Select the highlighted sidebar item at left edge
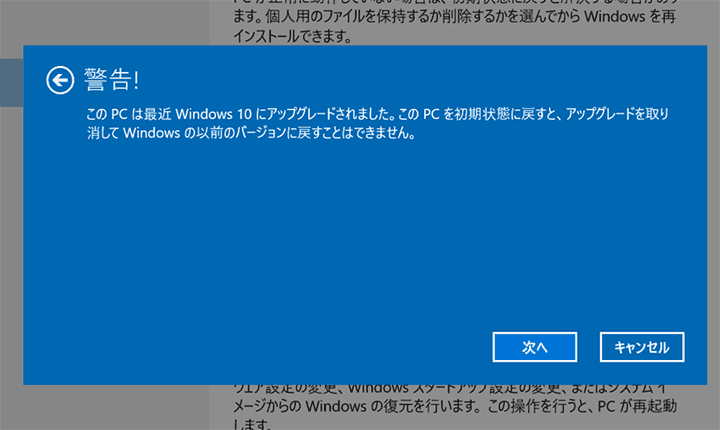The height and width of the screenshot is (430, 720). click(x=11, y=83)
